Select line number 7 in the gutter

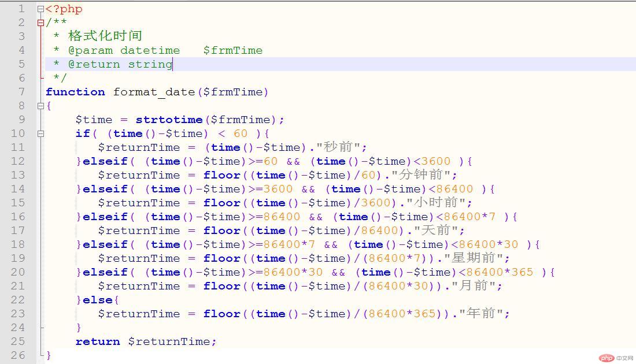pos(21,92)
